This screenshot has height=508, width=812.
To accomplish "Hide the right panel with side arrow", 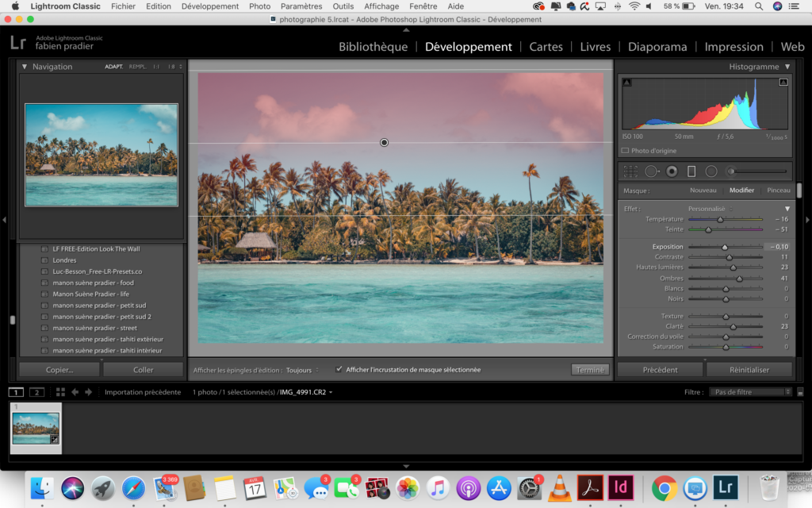I will 806,220.
